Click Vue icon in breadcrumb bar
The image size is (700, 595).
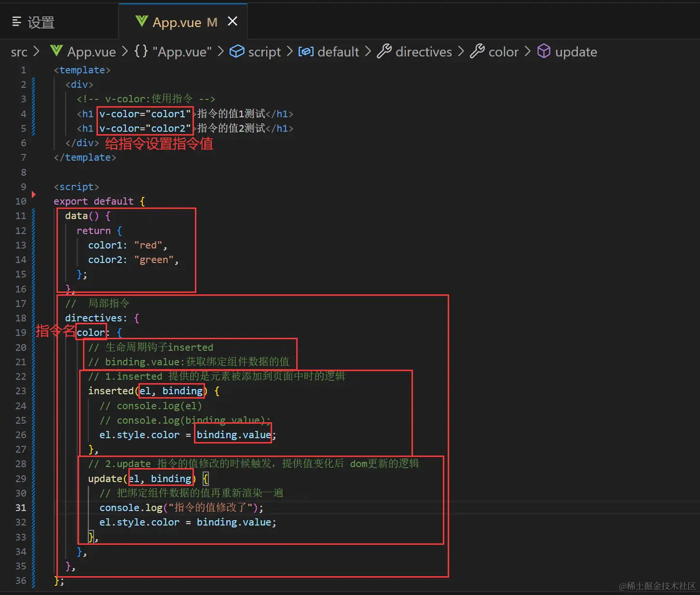click(56, 51)
